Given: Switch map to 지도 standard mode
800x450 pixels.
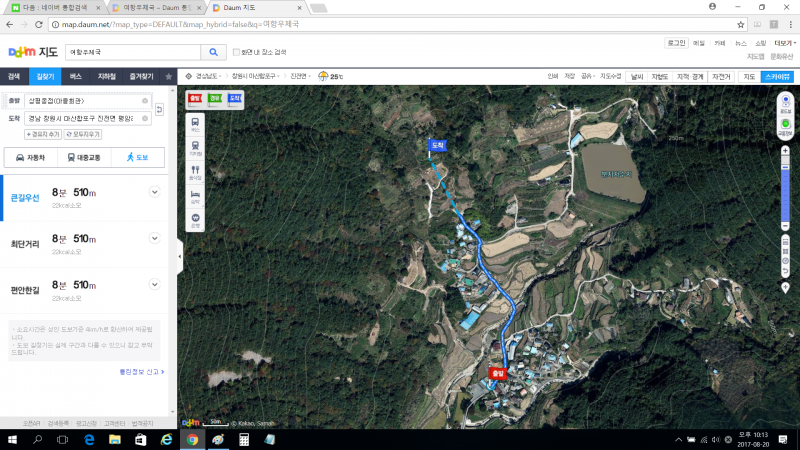Looking at the screenshot, I should (748, 76).
